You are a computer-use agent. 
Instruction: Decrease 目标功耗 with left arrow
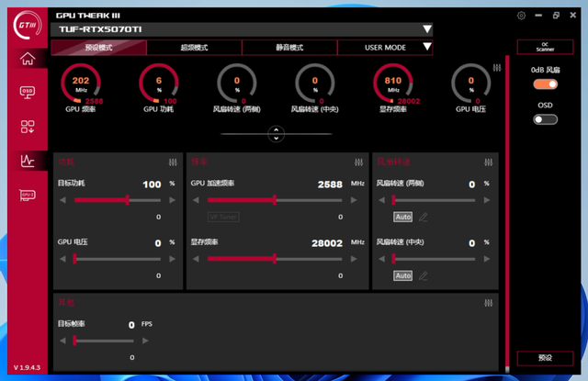[63, 200]
